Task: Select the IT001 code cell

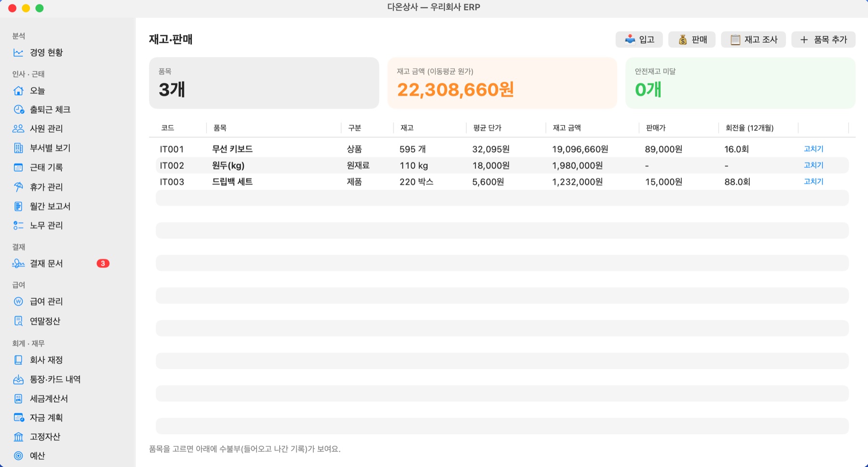Action: [x=172, y=149]
